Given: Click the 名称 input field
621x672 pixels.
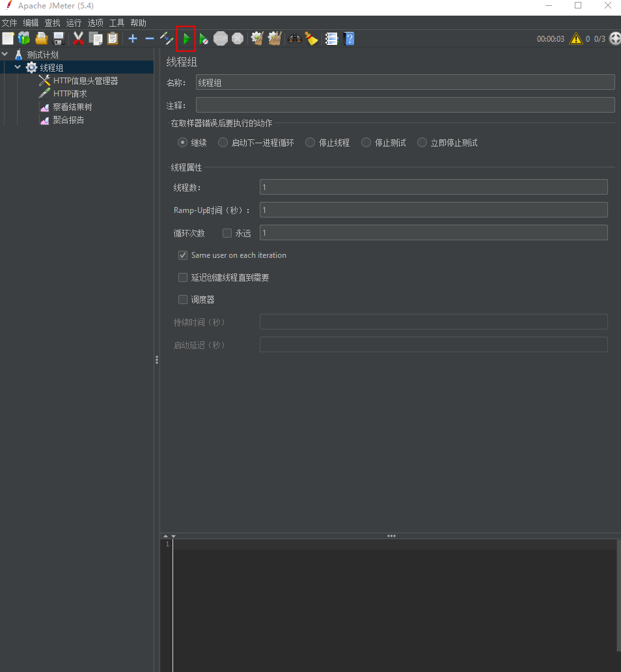Looking at the screenshot, I should pos(406,82).
